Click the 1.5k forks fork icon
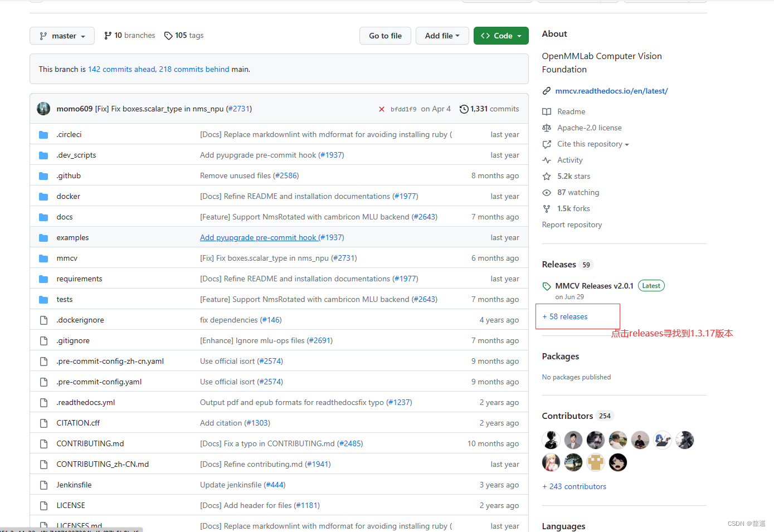 pos(547,208)
